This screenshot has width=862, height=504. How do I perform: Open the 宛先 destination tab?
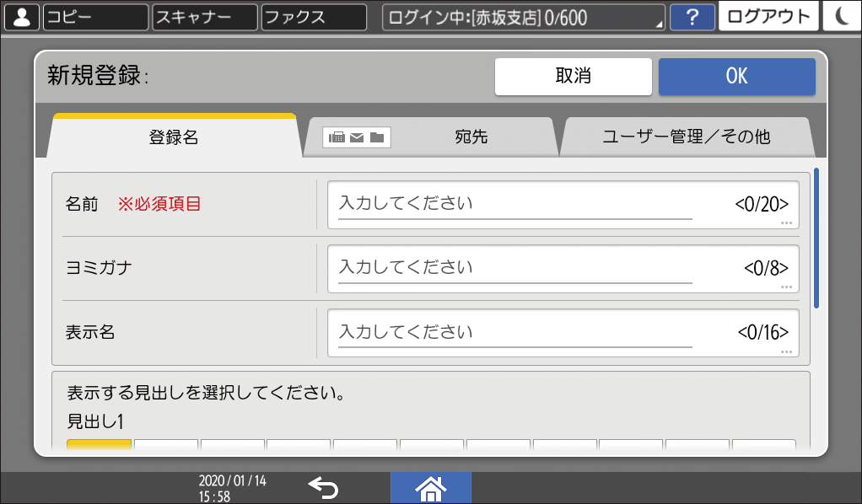click(x=472, y=137)
